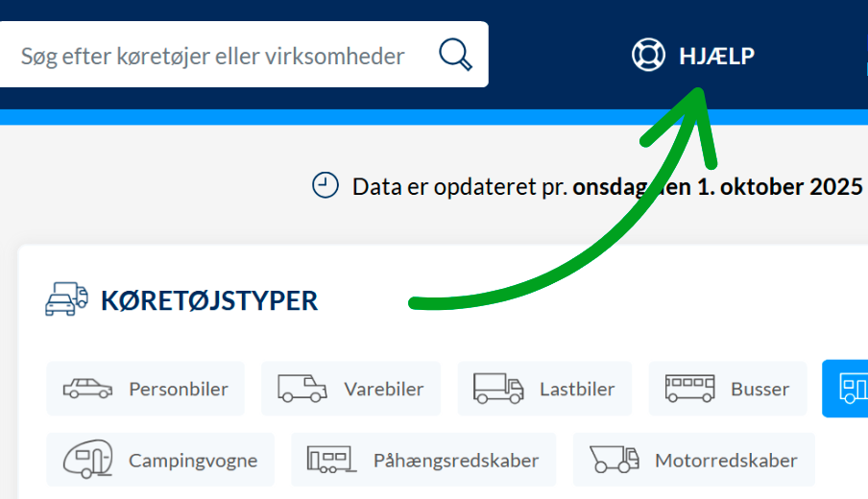The height and width of the screenshot is (499, 868).
Task: Show Campingvogne vehicles via its label
Action: click(193, 460)
